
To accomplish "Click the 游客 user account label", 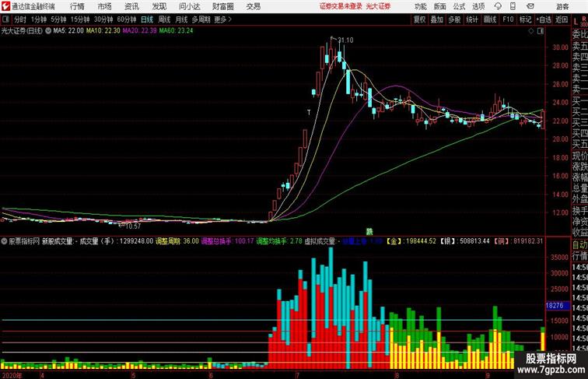I will [562, 6].
